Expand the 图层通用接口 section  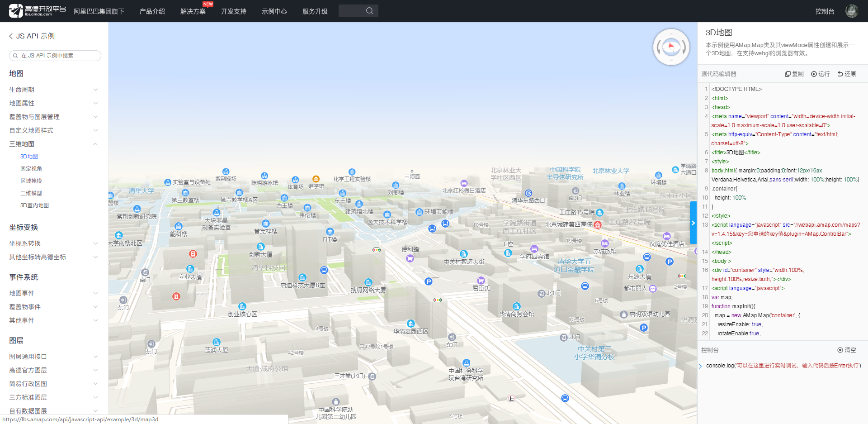(x=54, y=357)
